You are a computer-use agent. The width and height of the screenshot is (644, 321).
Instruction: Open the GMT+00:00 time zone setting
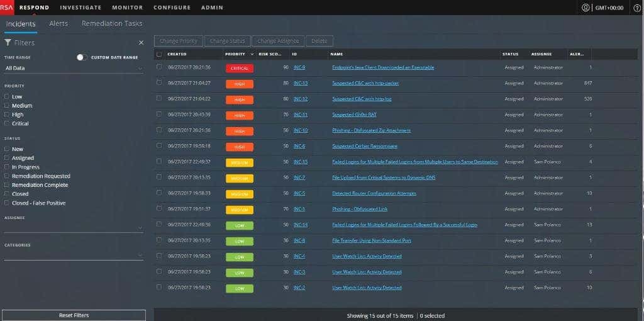(609, 8)
